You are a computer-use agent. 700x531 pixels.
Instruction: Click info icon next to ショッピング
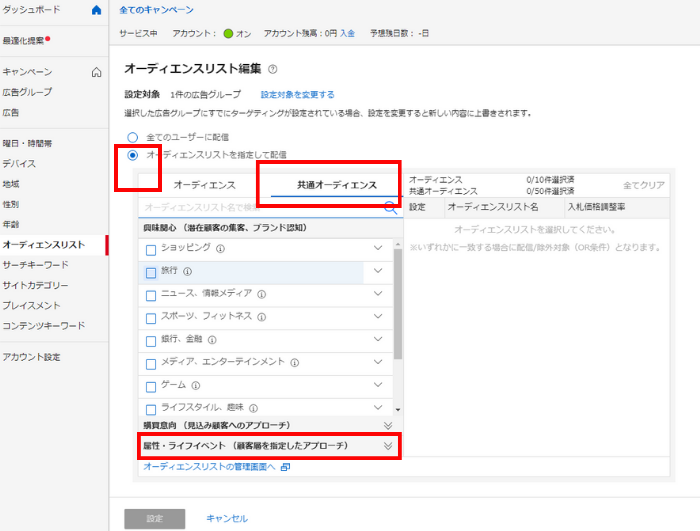tap(221, 249)
